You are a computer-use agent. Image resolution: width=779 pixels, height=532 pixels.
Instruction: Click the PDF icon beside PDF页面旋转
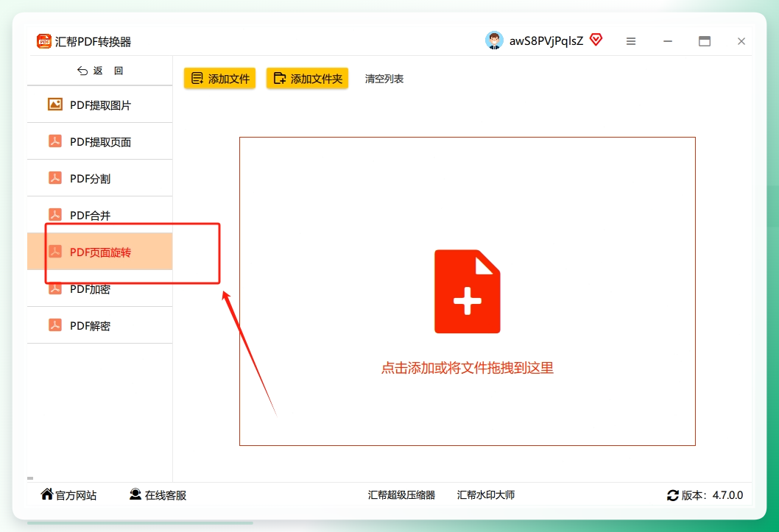click(x=55, y=252)
